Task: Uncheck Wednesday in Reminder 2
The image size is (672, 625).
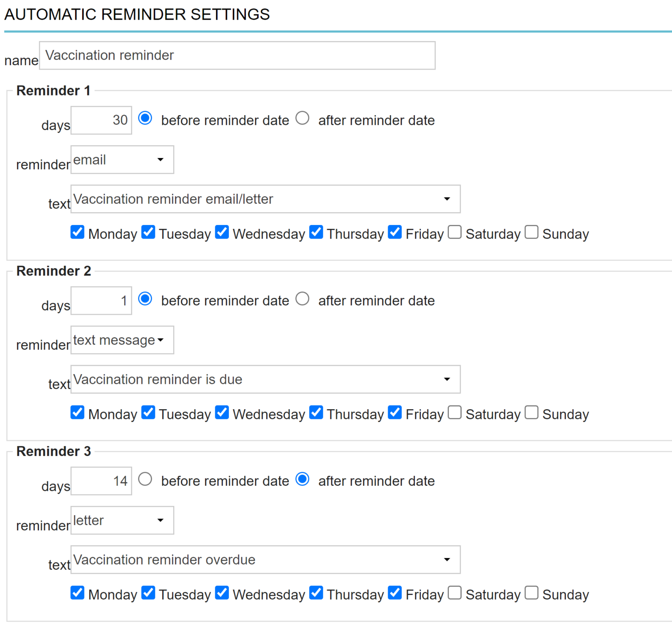Action: 222,413
